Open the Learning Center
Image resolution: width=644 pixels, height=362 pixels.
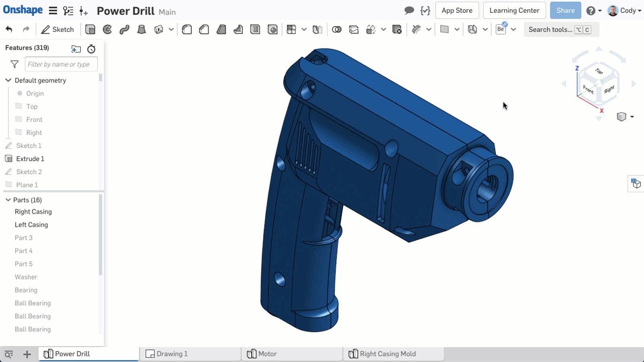point(514,10)
